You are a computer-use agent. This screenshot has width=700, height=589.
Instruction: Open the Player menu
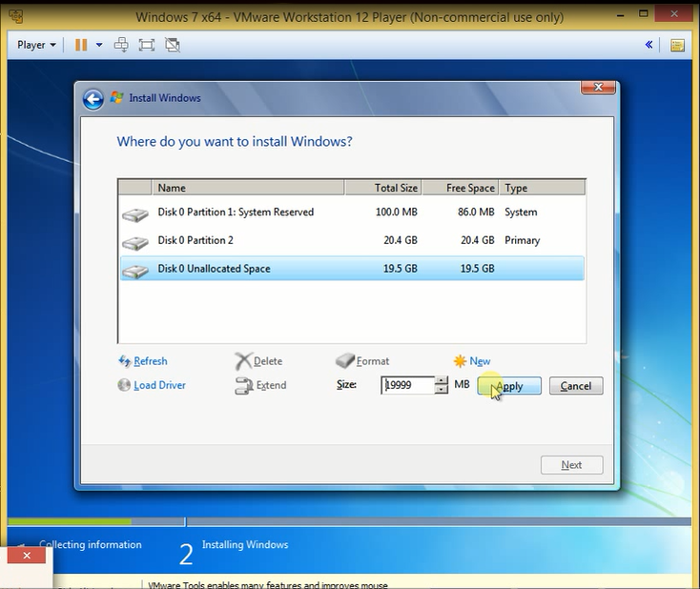coord(36,45)
